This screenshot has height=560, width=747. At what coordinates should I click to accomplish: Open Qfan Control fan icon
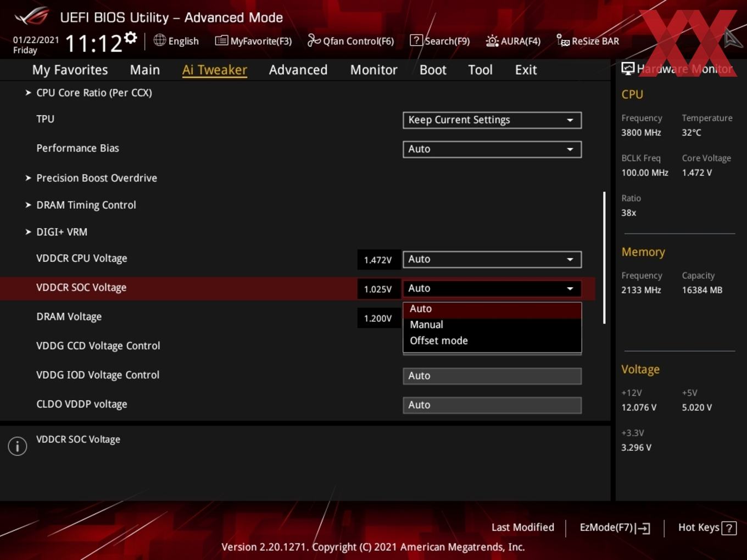coord(314,40)
